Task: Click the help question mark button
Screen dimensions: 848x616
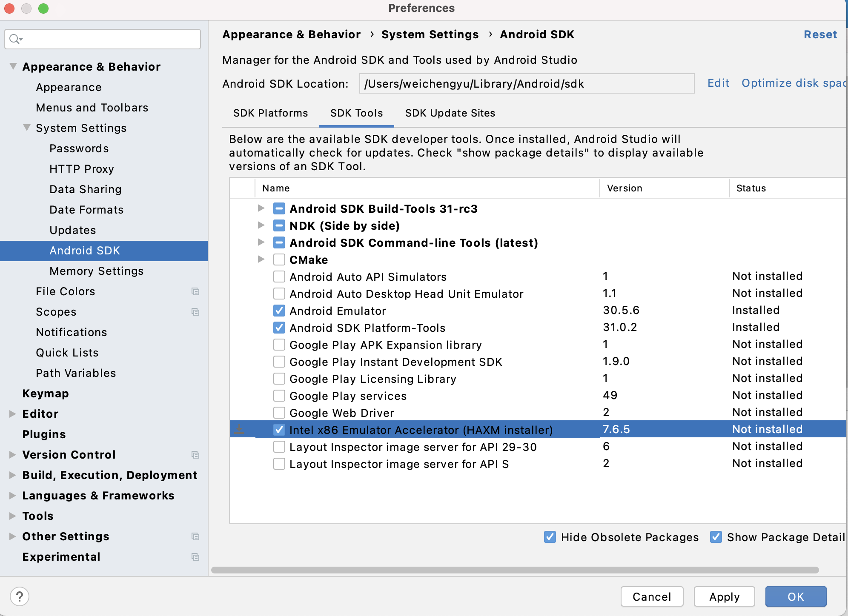Action: tap(20, 596)
